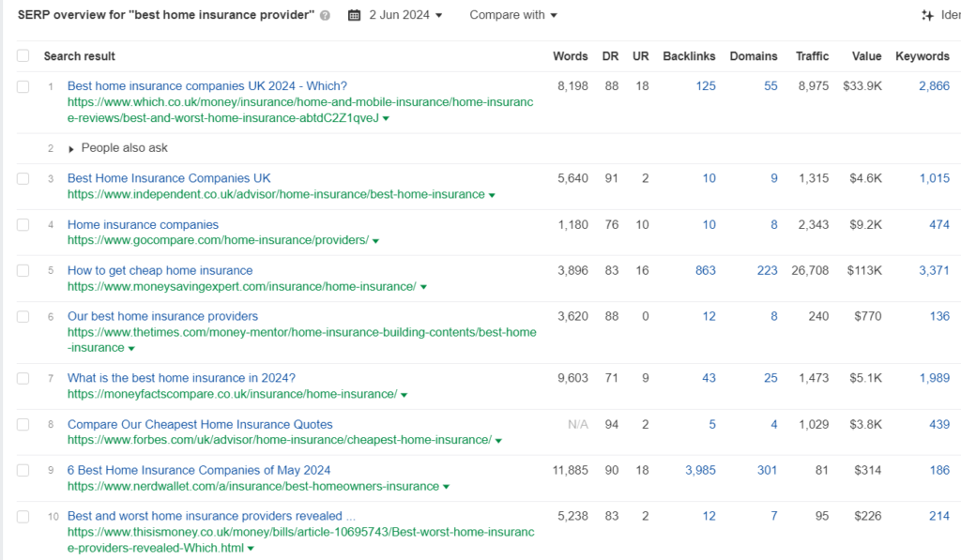Expand the caret beside the GoCompare URL
The image size is (961, 560).
tap(375, 240)
